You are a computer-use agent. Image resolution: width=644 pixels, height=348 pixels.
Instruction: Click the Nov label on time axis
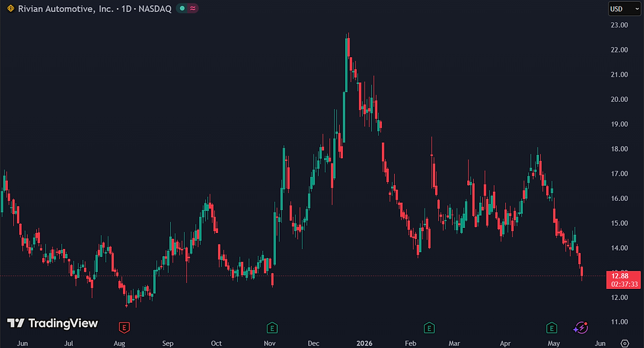click(x=269, y=343)
